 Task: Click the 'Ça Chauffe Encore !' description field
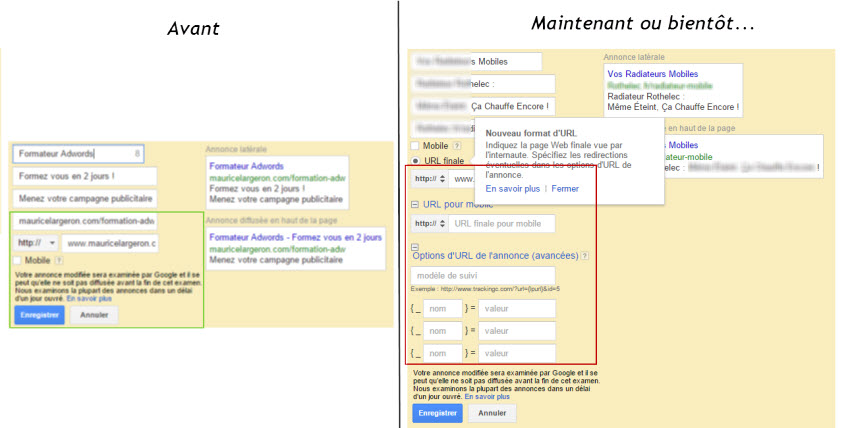click(x=483, y=106)
